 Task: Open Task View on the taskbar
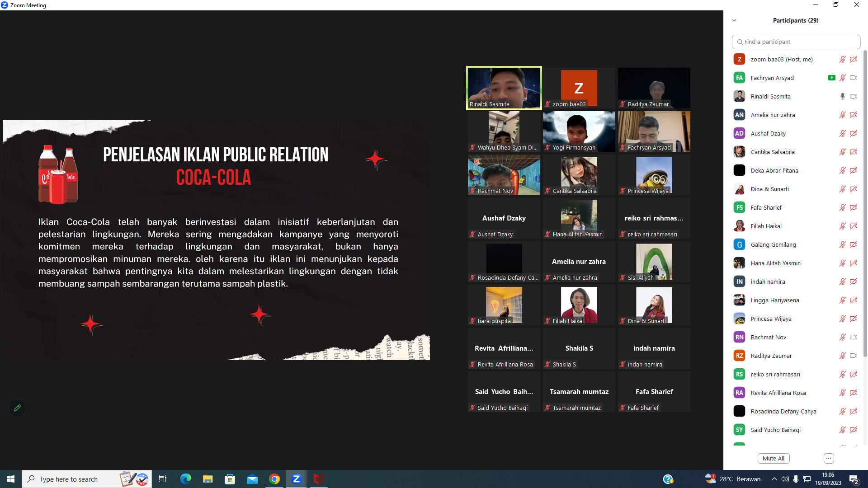click(x=163, y=479)
